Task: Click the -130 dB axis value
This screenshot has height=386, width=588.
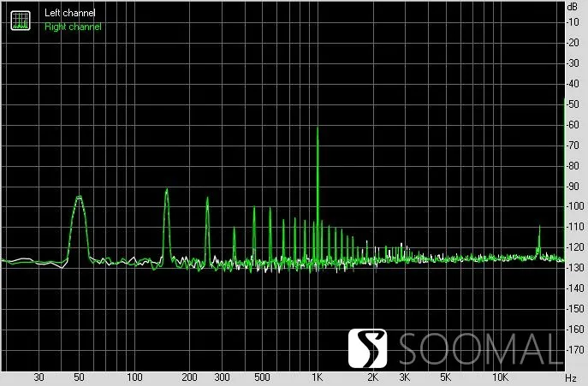Action: tap(575, 268)
